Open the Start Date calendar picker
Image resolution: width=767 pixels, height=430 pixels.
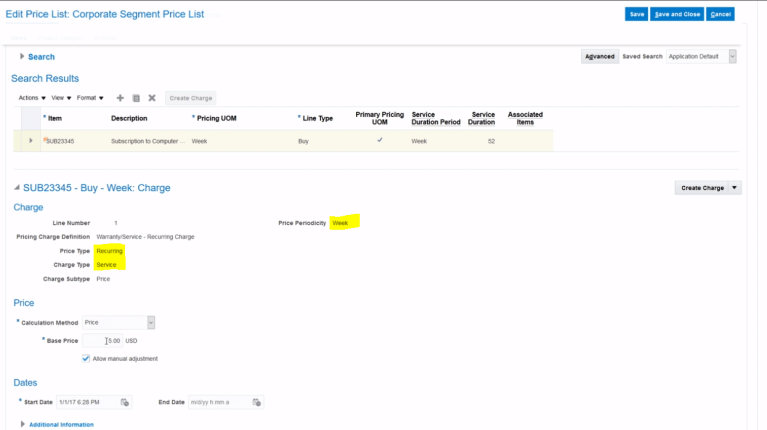tap(125, 402)
